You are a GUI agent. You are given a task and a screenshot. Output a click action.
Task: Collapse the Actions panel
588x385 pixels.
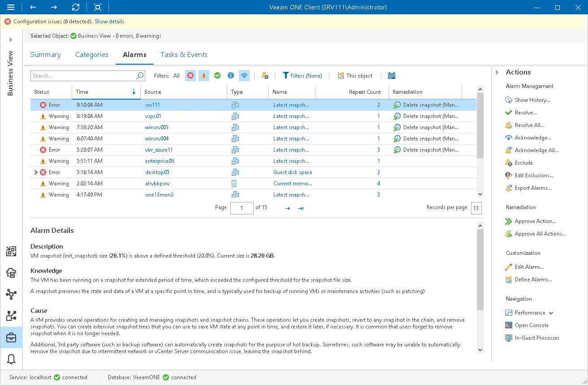[x=497, y=72]
